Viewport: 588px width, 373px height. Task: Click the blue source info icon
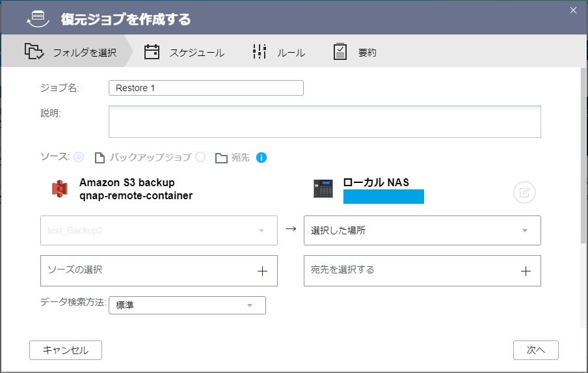tap(261, 158)
